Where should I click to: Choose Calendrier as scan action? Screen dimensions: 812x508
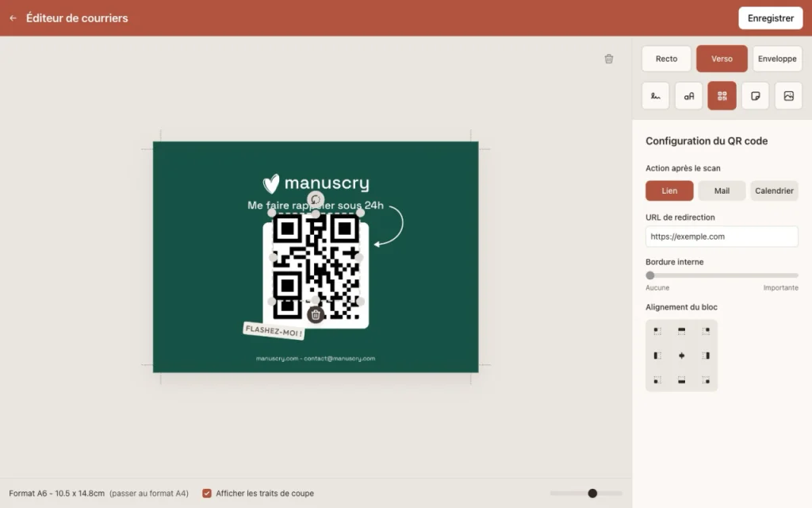(774, 190)
